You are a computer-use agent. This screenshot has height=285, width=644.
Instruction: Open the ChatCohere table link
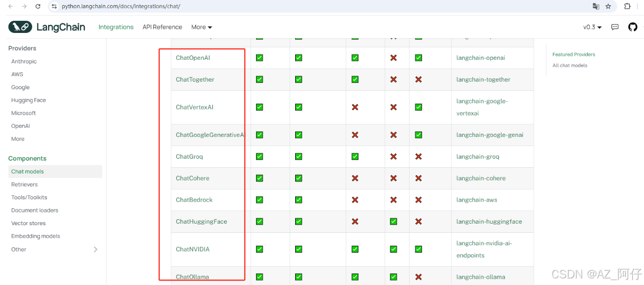pos(192,179)
